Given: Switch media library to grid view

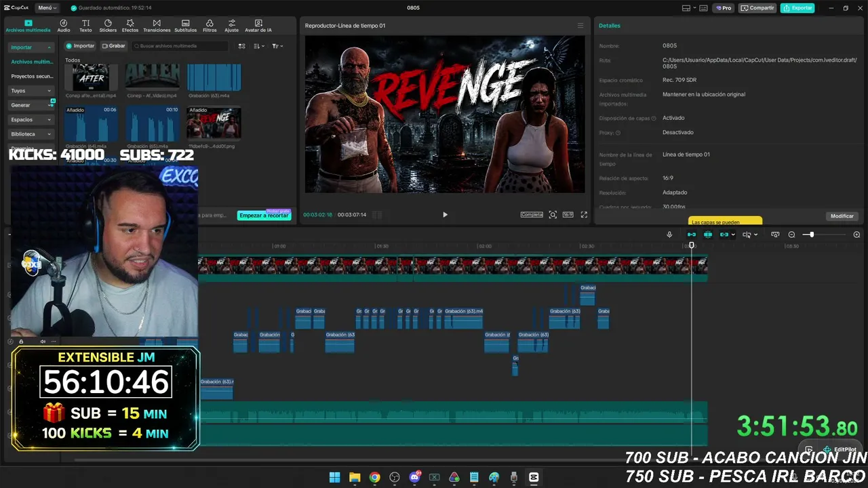Looking at the screenshot, I should [242, 46].
